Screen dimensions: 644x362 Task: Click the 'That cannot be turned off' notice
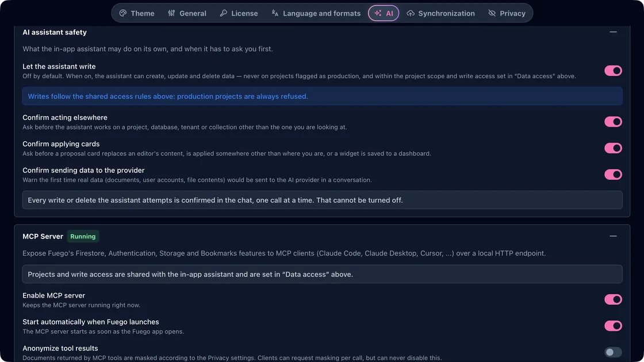(322, 200)
